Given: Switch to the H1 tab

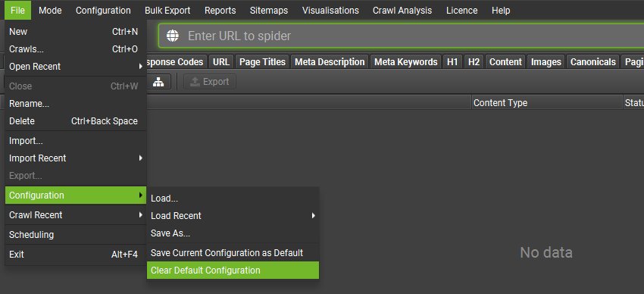Looking at the screenshot, I should click(452, 62).
